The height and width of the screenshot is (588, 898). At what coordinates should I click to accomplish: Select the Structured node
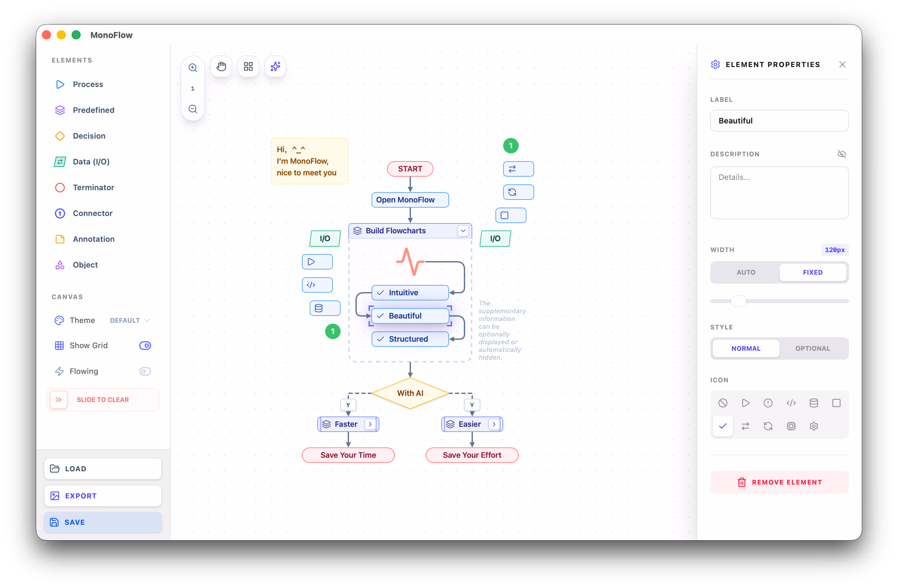coord(410,339)
